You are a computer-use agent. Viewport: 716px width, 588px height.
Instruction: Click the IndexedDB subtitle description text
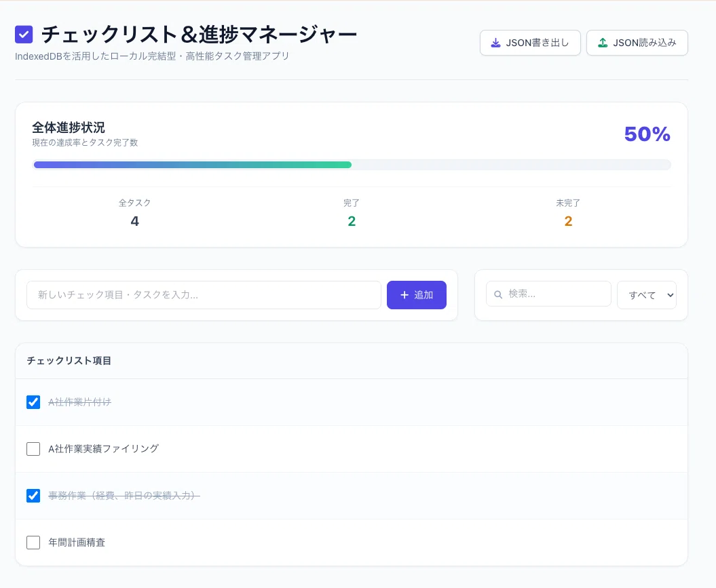click(x=152, y=56)
